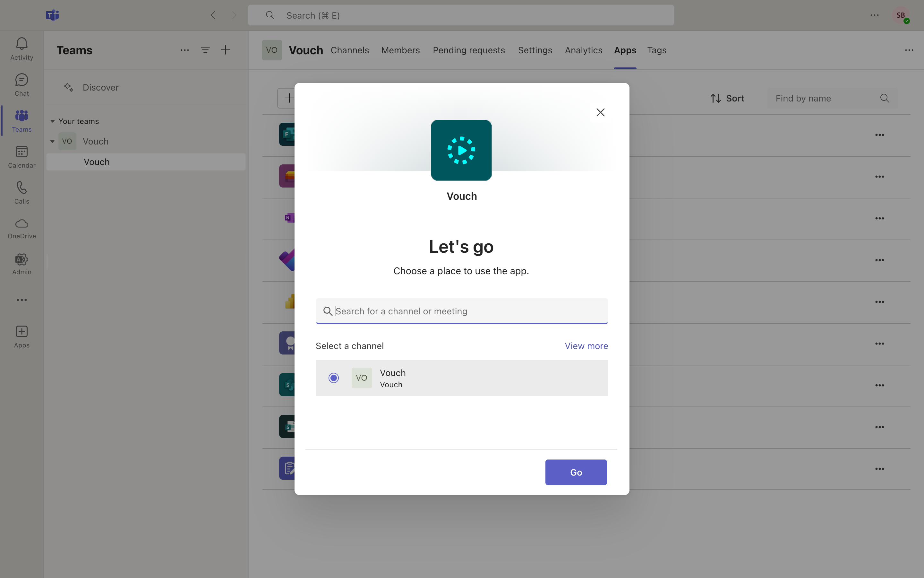Viewport: 924px width, 578px height.
Task: Click the Microsoft Teams logo
Action: (52, 15)
